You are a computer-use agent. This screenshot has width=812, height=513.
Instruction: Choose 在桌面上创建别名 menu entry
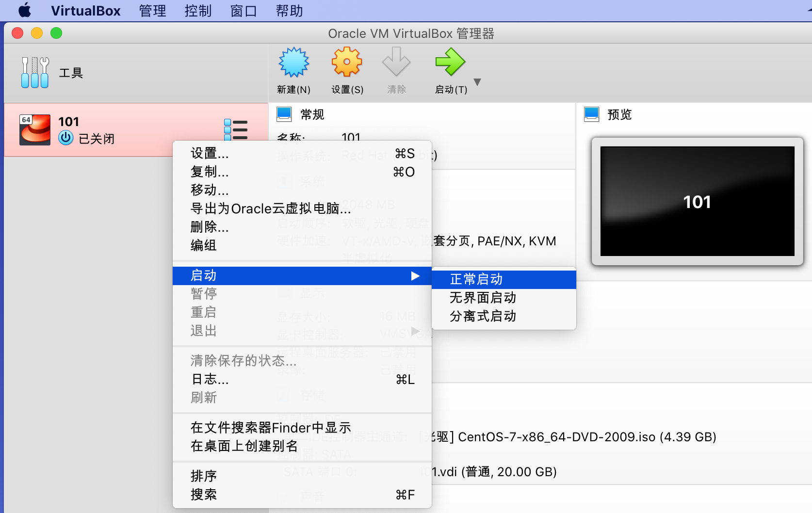302,446
